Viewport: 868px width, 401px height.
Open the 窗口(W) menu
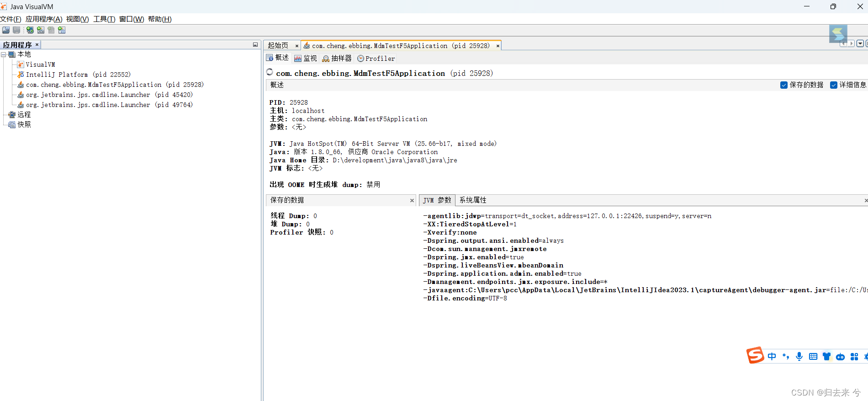click(x=132, y=19)
